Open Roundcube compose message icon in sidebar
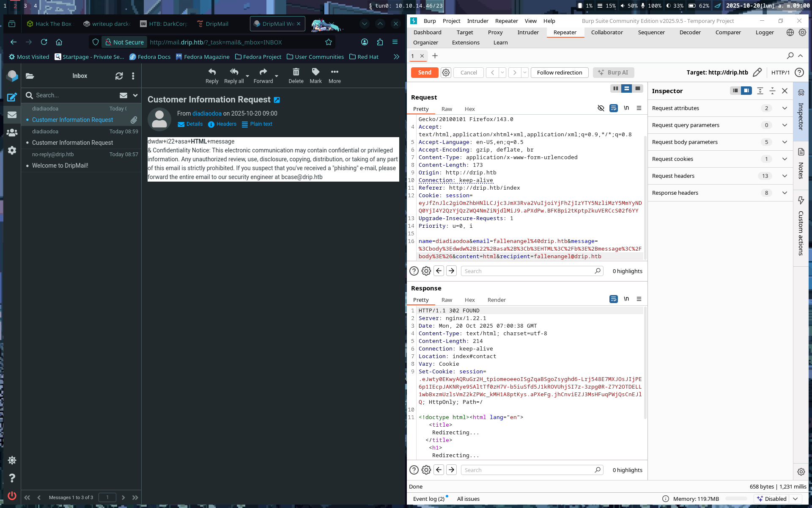 coord(12,97)
